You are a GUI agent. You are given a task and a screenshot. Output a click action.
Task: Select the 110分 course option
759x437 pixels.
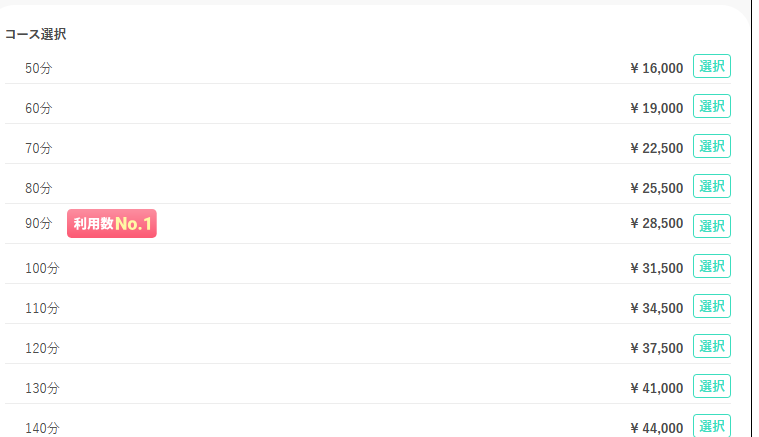coord(711,307)
